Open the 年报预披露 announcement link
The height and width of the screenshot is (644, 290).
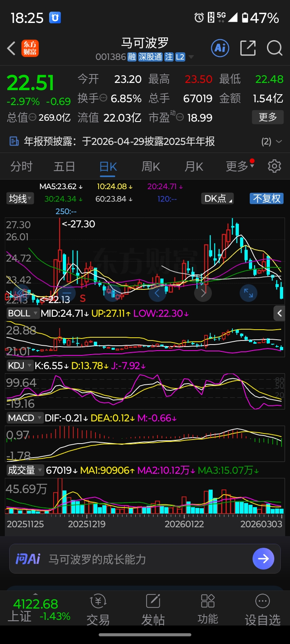tap(119, 141)
